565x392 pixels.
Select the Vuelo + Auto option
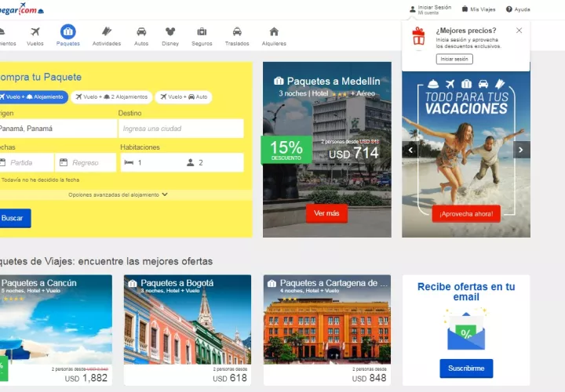tap(183, 97)
